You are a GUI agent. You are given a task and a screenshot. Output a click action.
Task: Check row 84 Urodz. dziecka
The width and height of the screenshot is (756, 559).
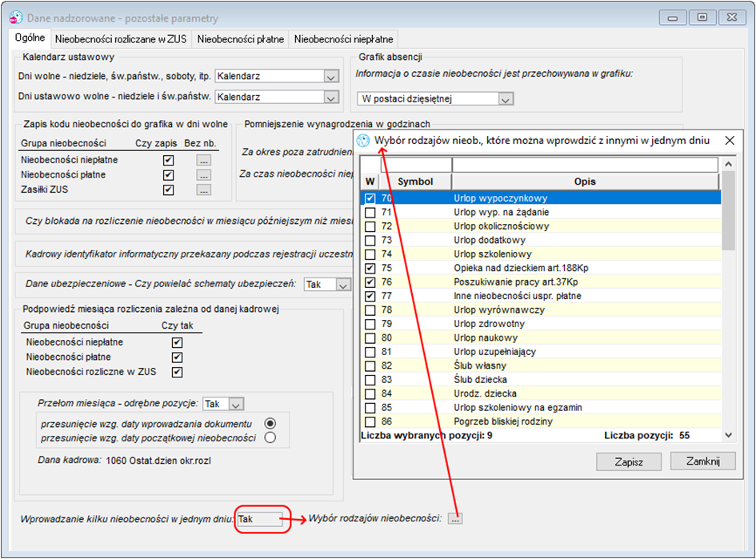370,394
